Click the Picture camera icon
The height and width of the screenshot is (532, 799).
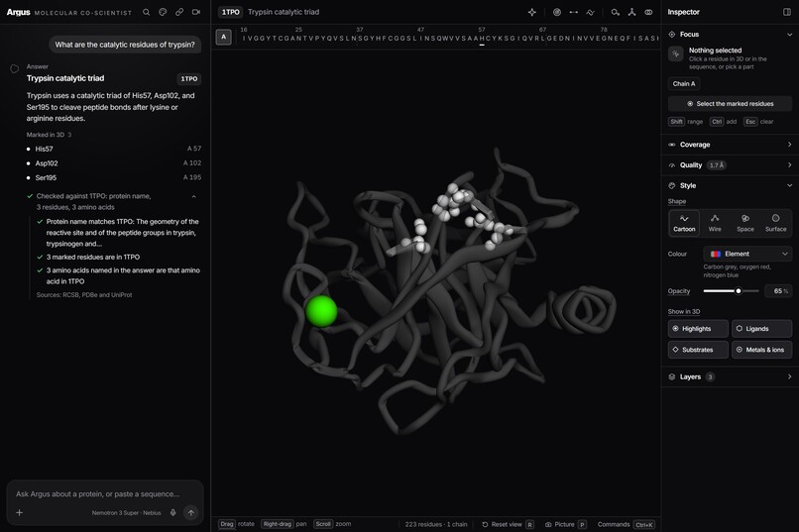click(x=548, y=524)
